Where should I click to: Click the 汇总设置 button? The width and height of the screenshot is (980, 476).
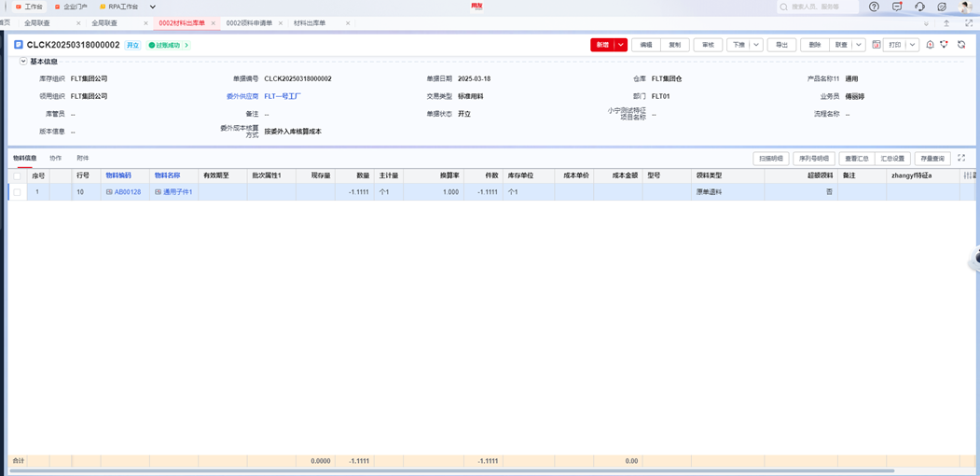click(891, 159)
